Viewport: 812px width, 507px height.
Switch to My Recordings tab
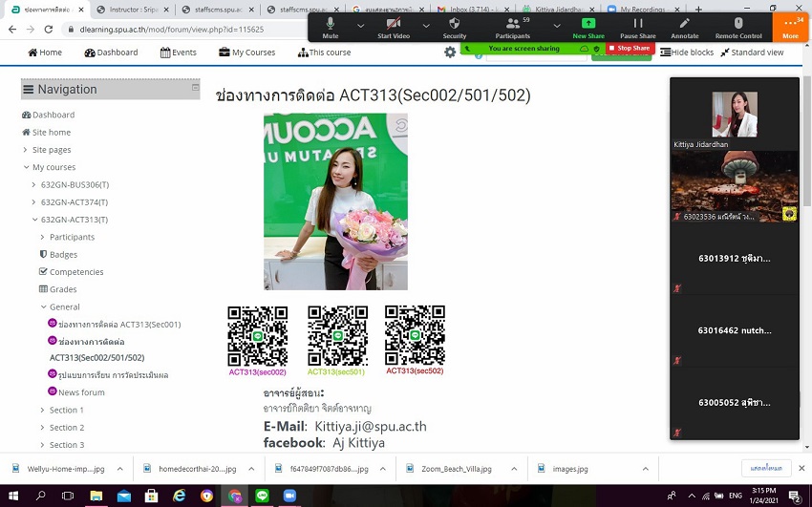642,10
